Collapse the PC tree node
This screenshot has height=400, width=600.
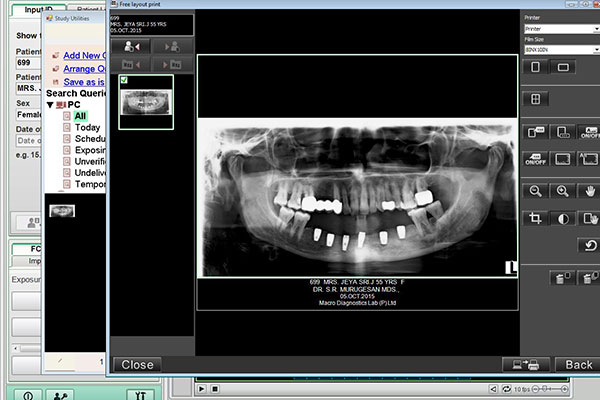point(50,105)
